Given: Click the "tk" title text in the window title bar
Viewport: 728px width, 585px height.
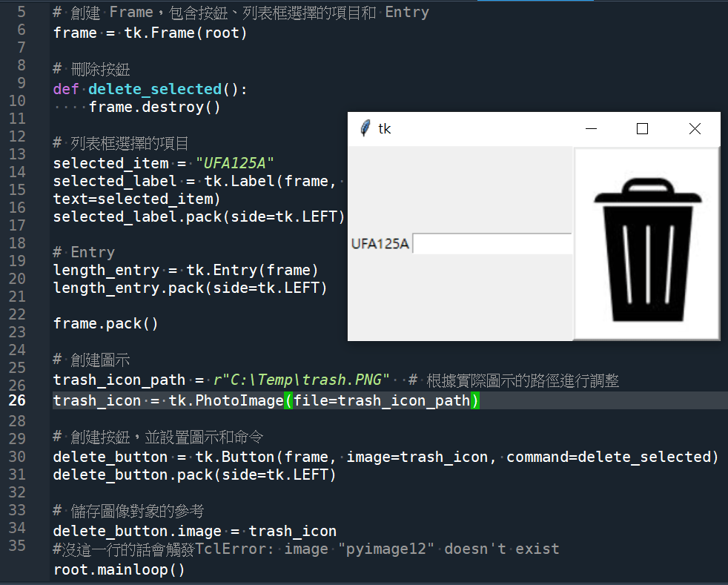Looking at the screenshot, I should (x=385, y=128).
